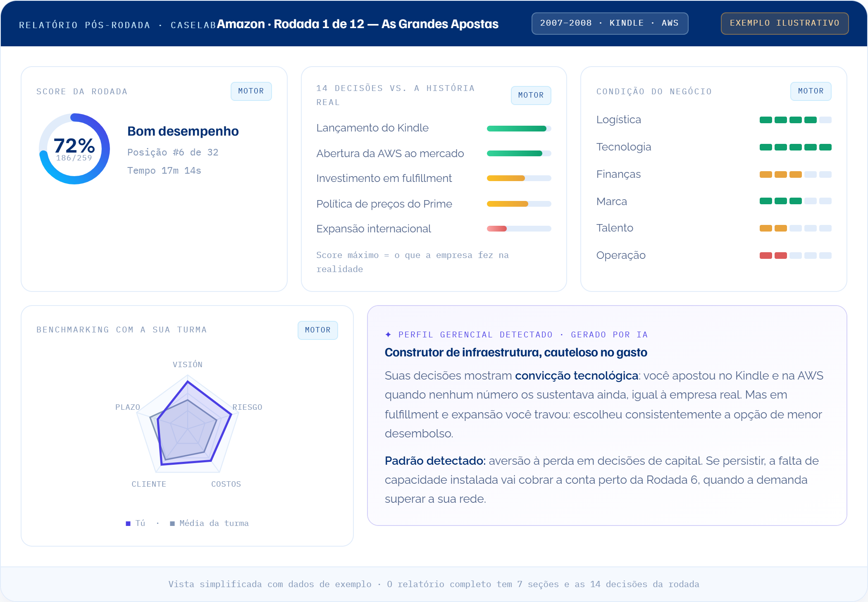Click the Amazon Rodada 1 de 12 title
This screenshot has height=602, width=868.
point(358,24)
